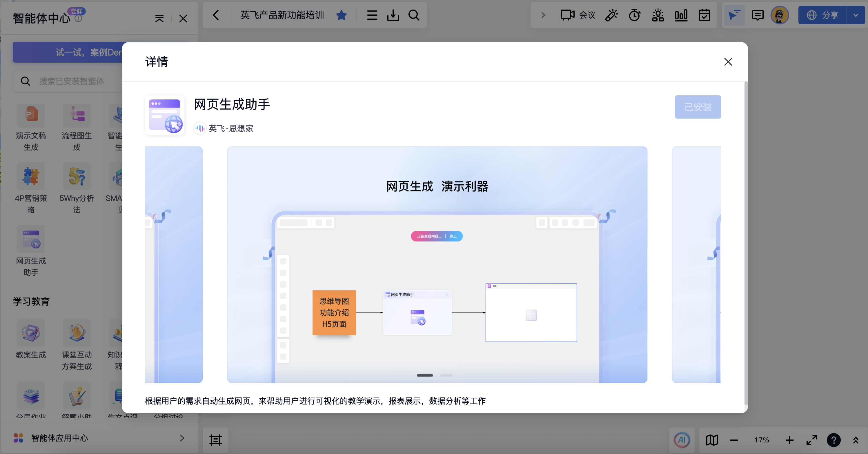Open the dropdown arrow next to 分享
This screenshot has width=868, height=454.
point(856,15)
